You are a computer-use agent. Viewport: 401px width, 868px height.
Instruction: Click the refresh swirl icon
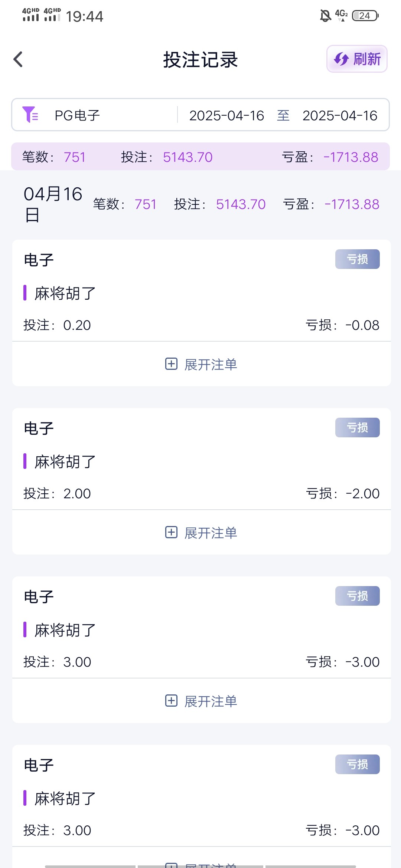(341, 59)
